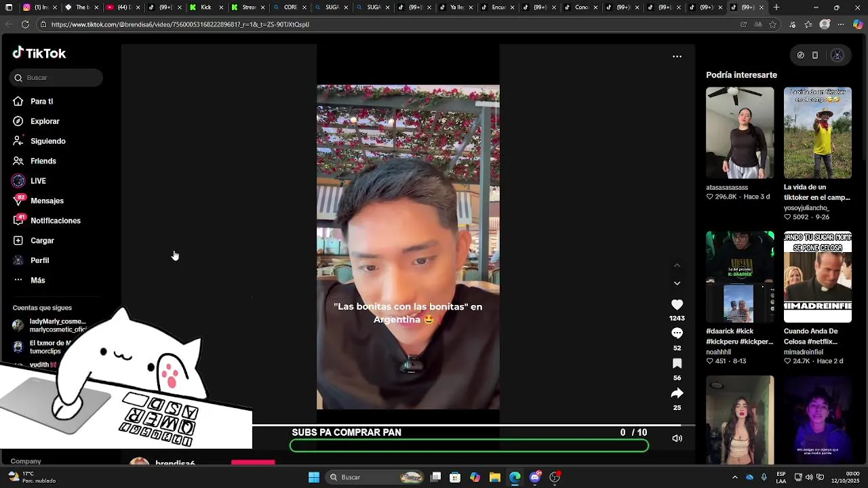The width and height of the screenshot is (868, 488).
Task: Click the video player showing Las bonitas caption
Action: coord(408,247)
